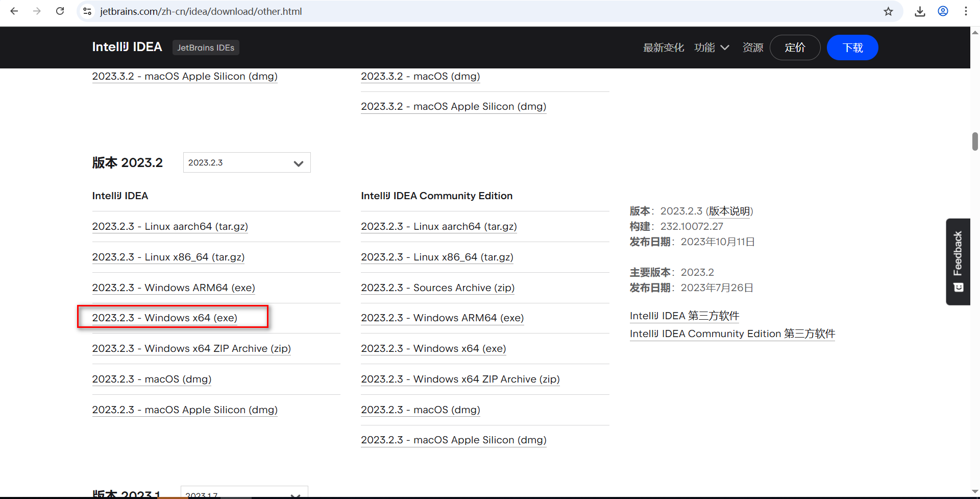Image resolution: width=980 pixels, height=499 pixels.
Task: Click the 定价 button
Action: (x=795, y=47)
